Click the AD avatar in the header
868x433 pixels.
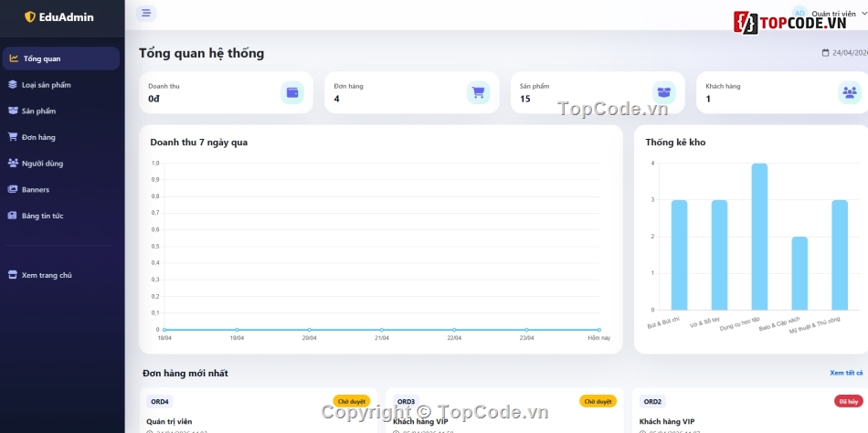(x=799, y=14)
